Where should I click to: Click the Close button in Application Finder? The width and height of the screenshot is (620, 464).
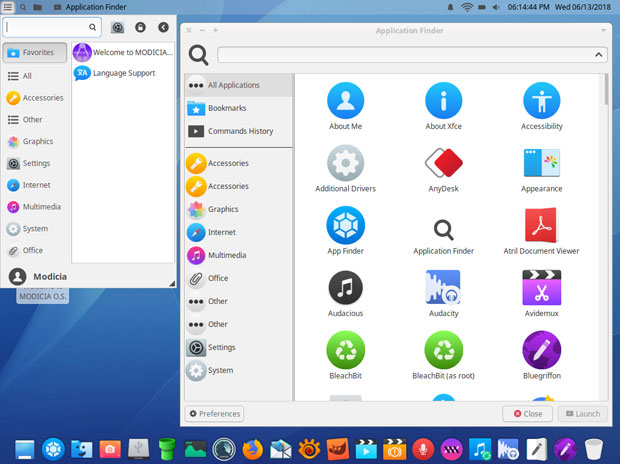tap(527, 414)
